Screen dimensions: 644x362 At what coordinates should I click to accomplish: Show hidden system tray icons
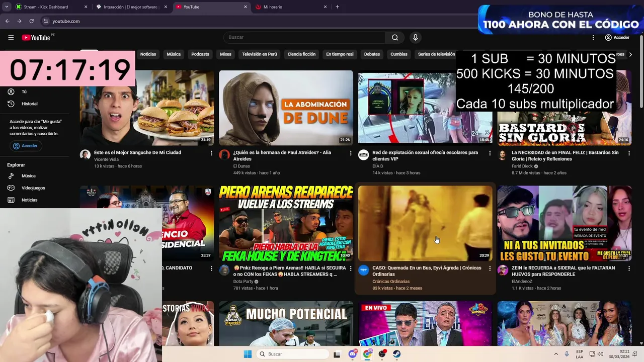click(x=556, y=354)
